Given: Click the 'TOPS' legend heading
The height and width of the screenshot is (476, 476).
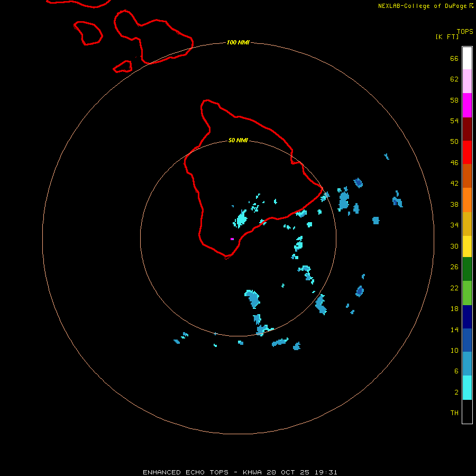Looking at the screenshot, I should click(x=465, y=32).
